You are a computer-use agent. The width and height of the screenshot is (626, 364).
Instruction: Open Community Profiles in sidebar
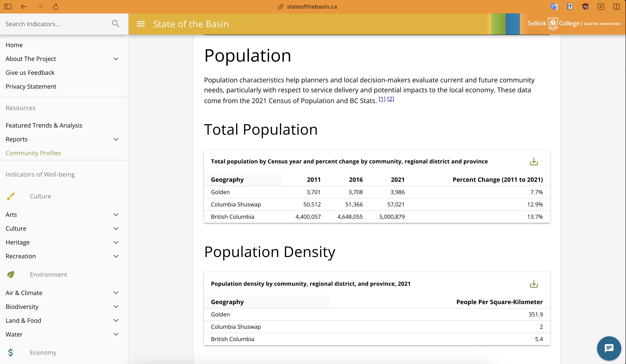(x=33, y=153)
